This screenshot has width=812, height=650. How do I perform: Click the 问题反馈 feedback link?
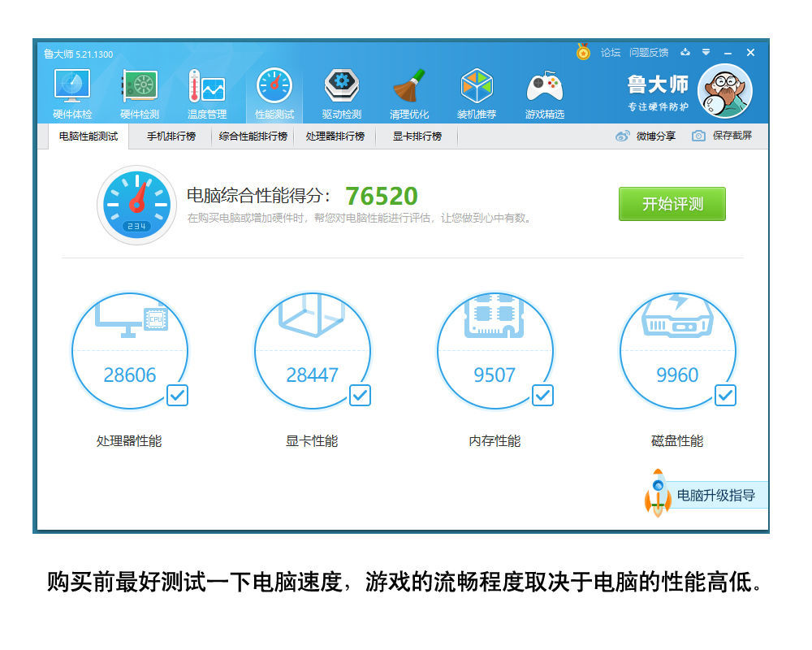point(649,52)
